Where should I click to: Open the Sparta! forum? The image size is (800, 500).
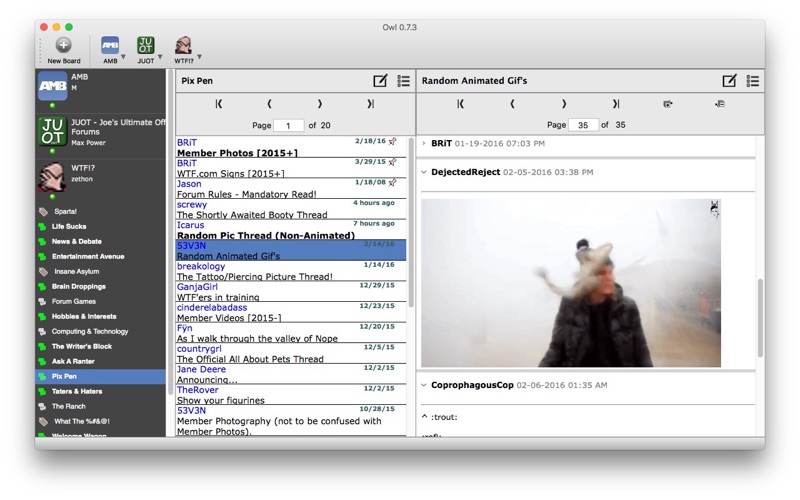(65, 211)
